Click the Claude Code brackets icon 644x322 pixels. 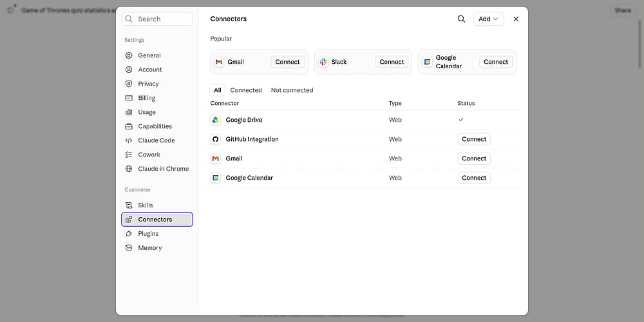click(129, 140)
